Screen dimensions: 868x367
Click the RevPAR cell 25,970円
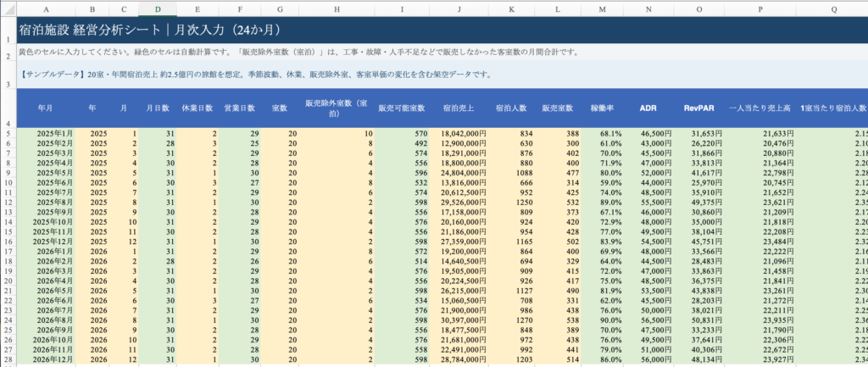click(699, 182)
